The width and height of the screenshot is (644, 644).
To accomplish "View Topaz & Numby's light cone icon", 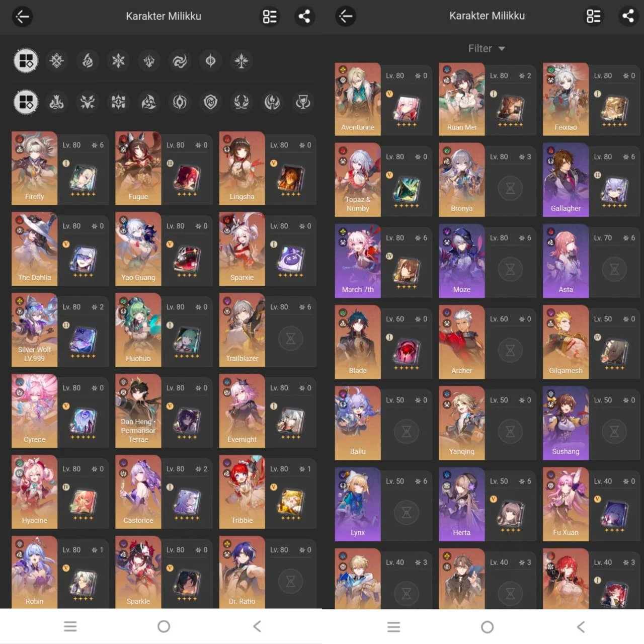I will 407,189.
